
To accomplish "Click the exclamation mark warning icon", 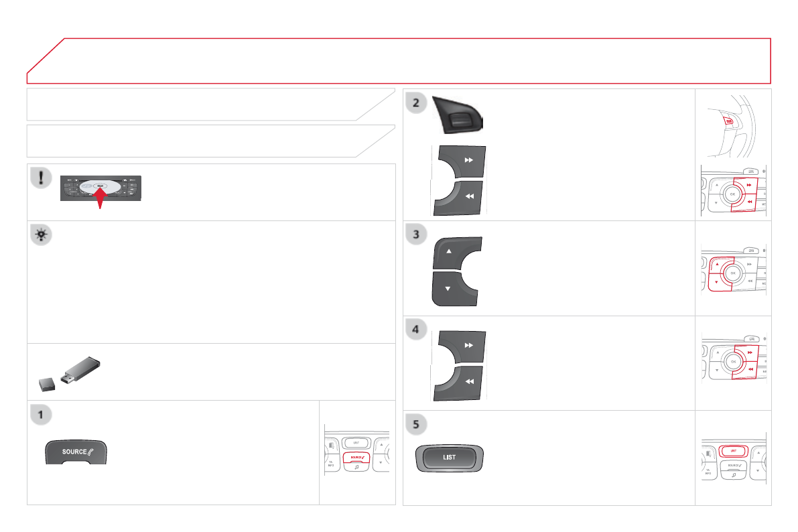I will coord(42,178).
